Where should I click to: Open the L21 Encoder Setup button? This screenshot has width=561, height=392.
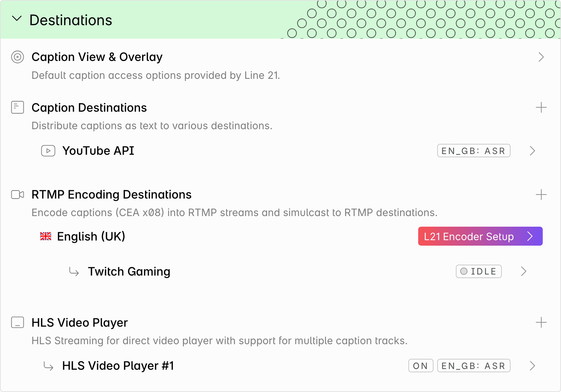coord(480,236)
